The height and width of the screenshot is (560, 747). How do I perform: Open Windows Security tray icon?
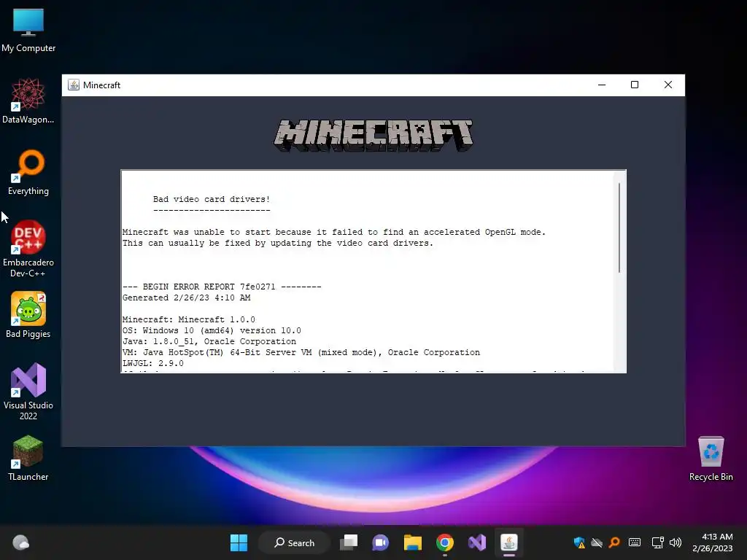pos(578,542)
